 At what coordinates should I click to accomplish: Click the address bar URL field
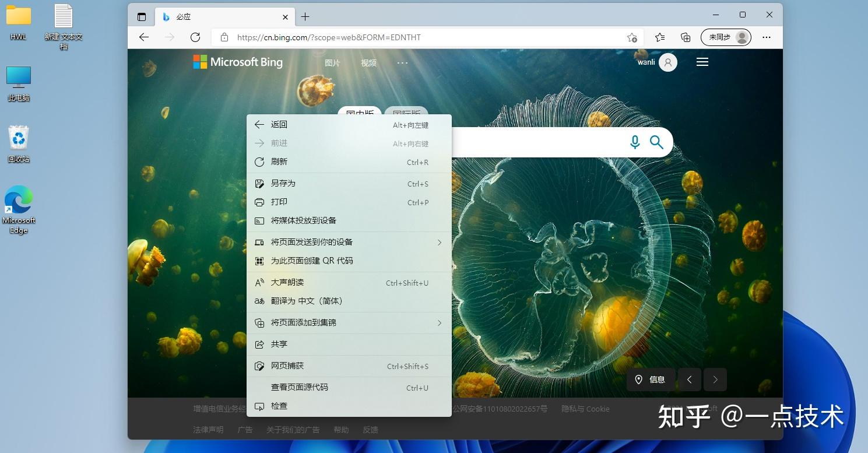(x=428, y=37)
